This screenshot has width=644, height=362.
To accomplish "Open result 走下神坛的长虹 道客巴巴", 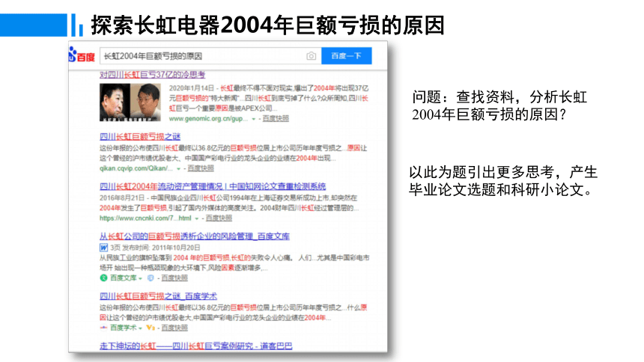I will [195, 346].
